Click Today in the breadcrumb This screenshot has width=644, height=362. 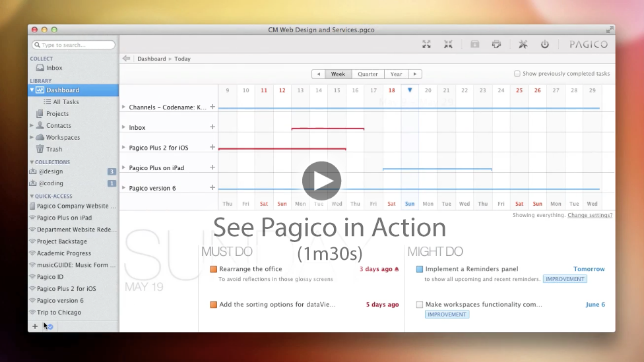point(182,59)
